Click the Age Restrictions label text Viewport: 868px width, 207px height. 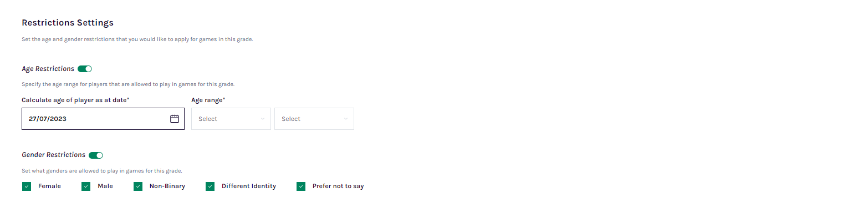point(48,69)
